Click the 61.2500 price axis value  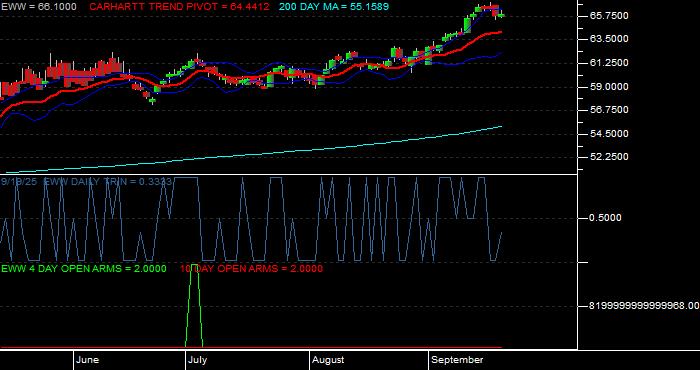(x=609, y=63)
